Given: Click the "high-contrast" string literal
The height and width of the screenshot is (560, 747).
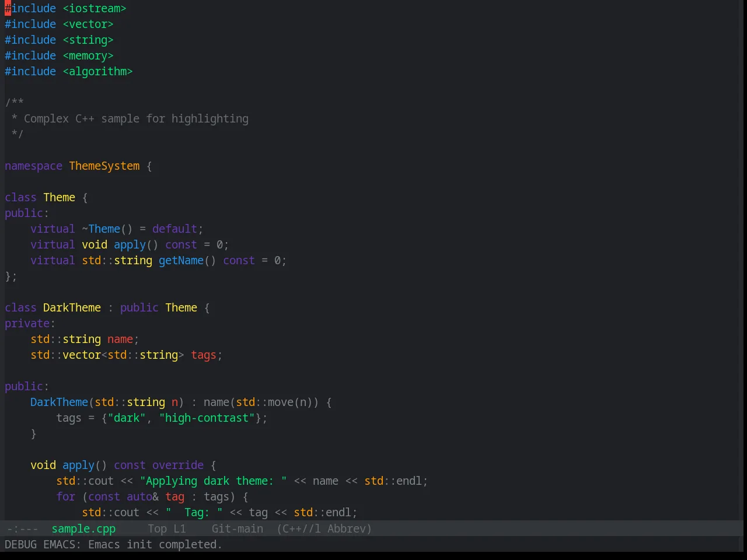Looking at the screenshot, I should point(207,418).
